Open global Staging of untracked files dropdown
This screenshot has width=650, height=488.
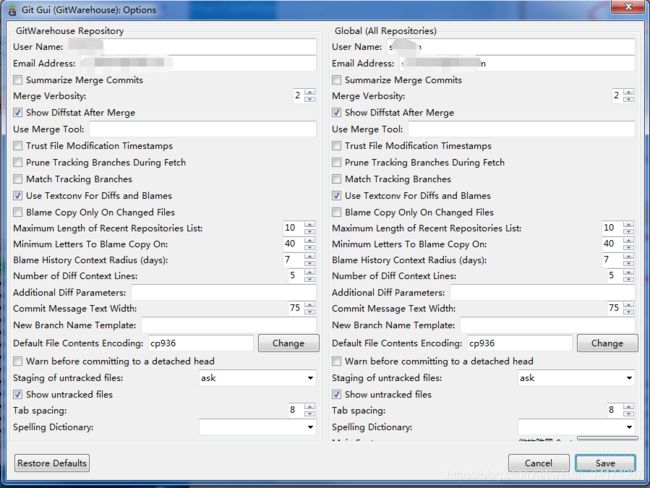576,378
